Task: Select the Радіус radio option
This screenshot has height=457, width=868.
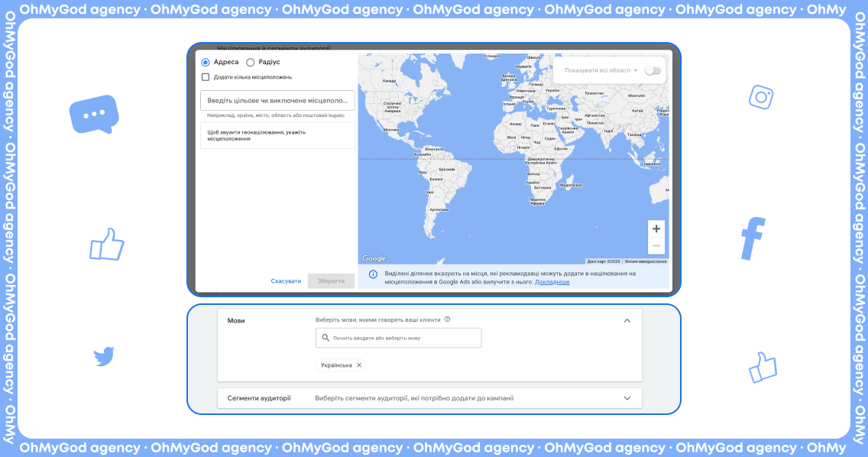Action: 251,63
